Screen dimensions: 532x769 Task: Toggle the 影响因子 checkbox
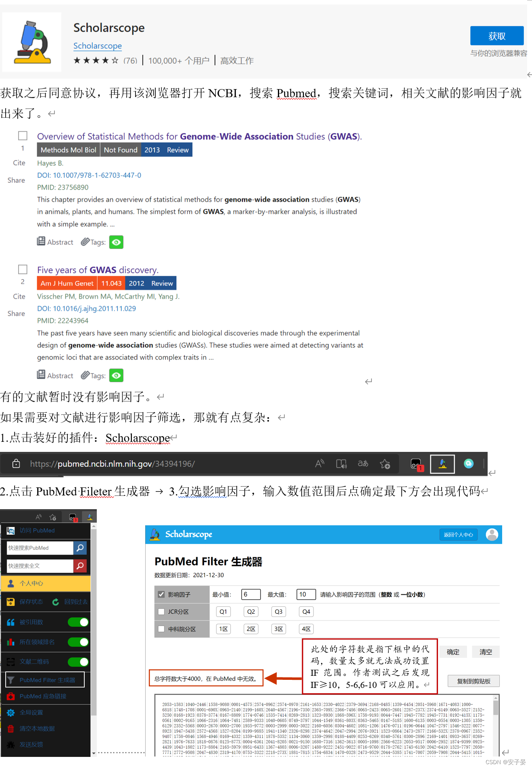coord(161,594)
